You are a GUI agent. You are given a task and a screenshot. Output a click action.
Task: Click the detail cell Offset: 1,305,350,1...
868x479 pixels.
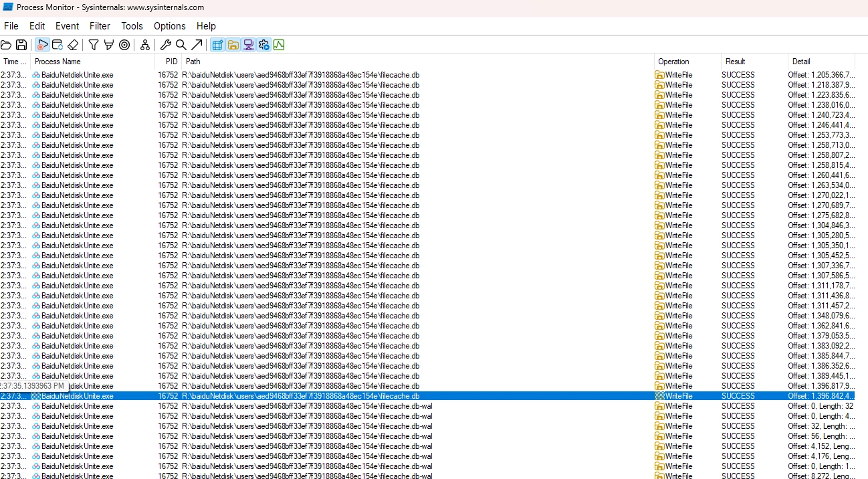point(821,246)
